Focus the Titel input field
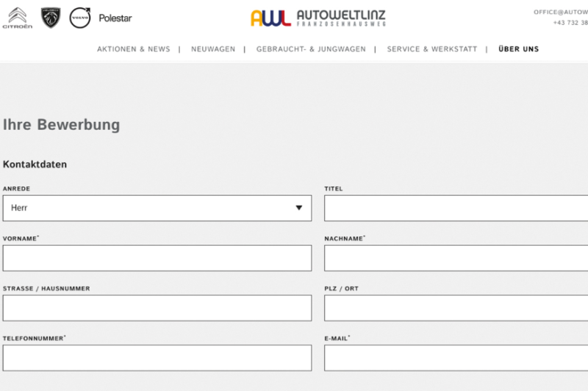Screen dimensions: 588x391 (456, 208)
